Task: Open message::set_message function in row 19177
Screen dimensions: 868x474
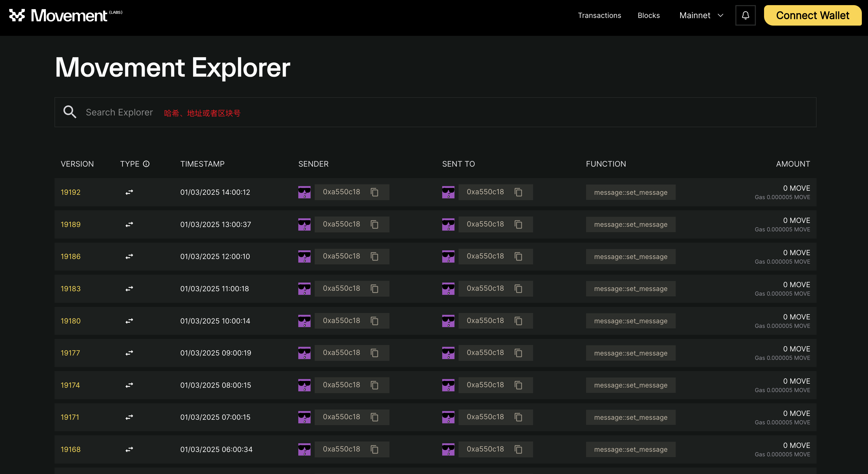Action: [x=631, y=353]
